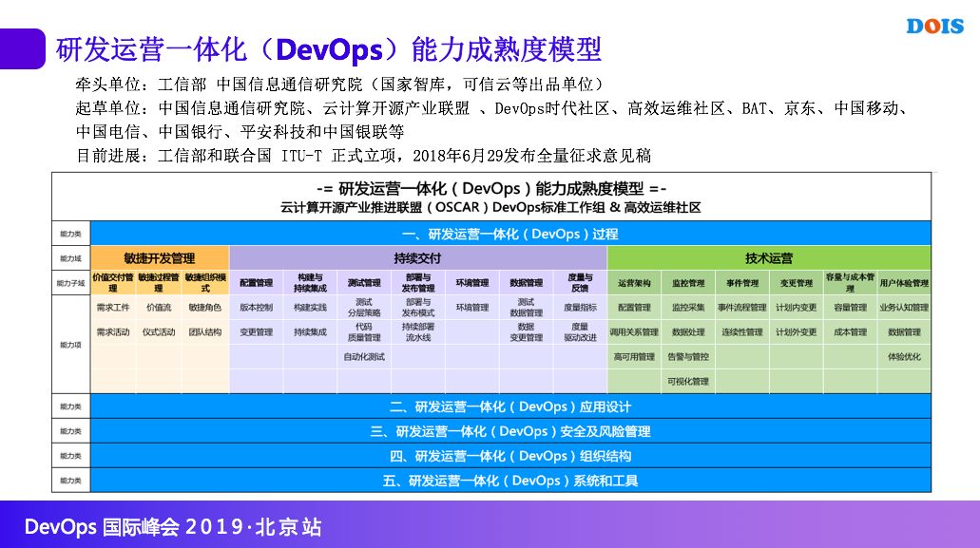Click the 度量驱动改进 cell

[x=580, y=332]
